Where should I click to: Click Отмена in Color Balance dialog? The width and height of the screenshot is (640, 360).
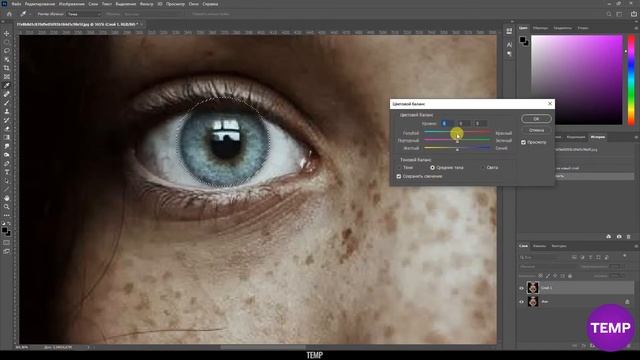[x=536, y=130]
